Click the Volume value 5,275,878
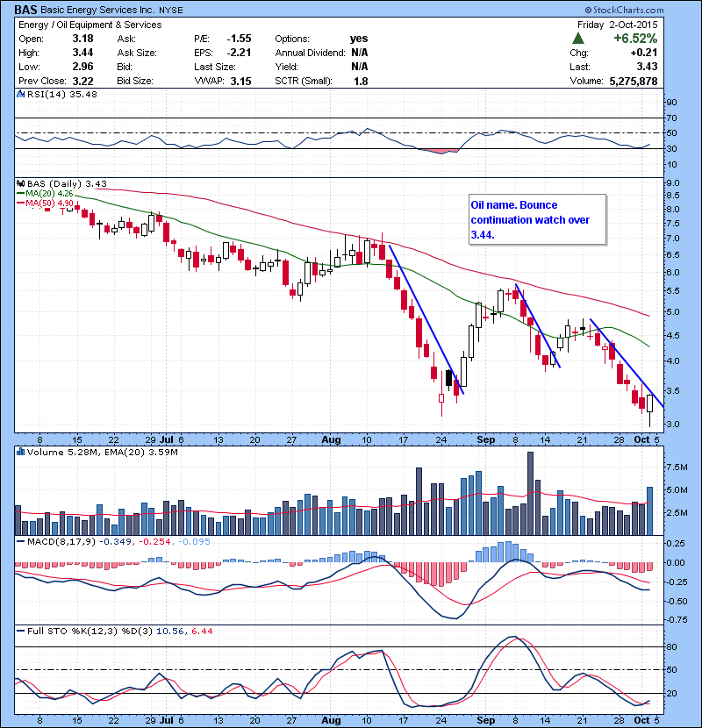 click(634, 81)
